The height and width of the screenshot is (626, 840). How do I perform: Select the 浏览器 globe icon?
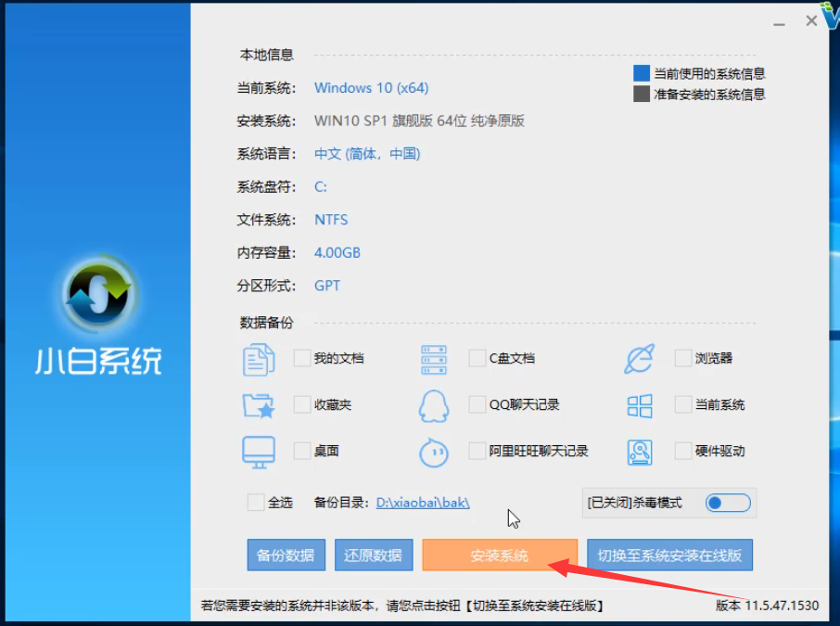coord(639,359)
